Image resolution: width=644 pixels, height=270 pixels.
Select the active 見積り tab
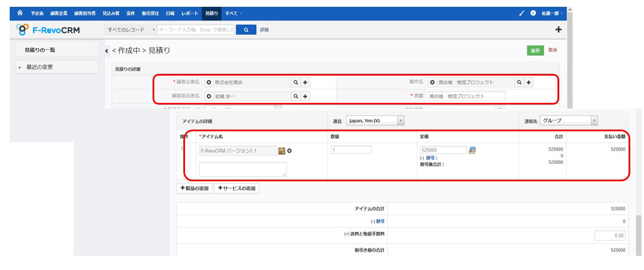point(212,14)
